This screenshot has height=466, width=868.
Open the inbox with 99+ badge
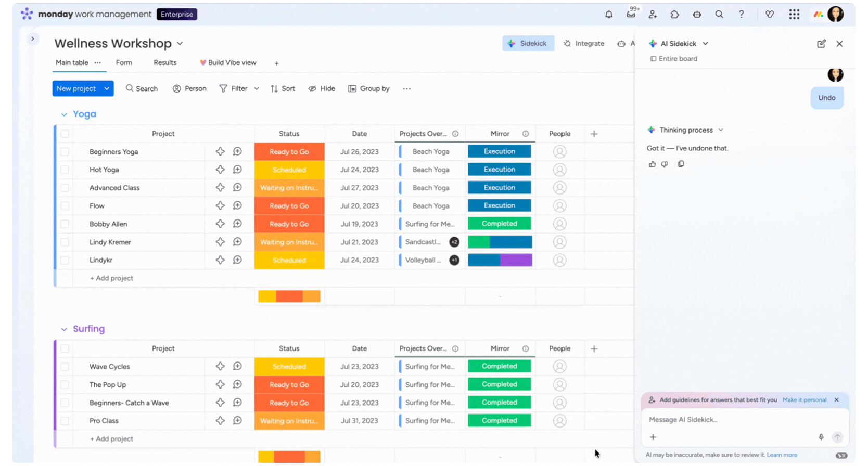point(631,15)
